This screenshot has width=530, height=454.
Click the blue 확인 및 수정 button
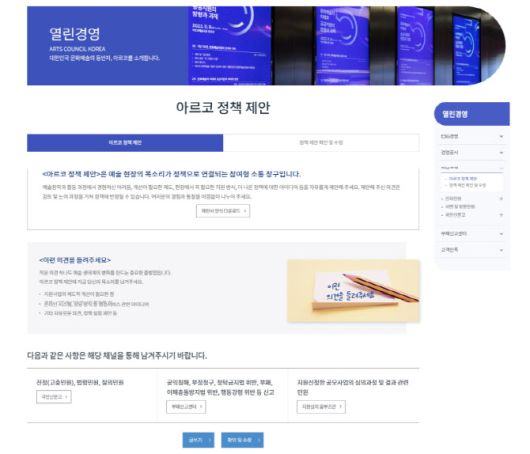[242, 440]
